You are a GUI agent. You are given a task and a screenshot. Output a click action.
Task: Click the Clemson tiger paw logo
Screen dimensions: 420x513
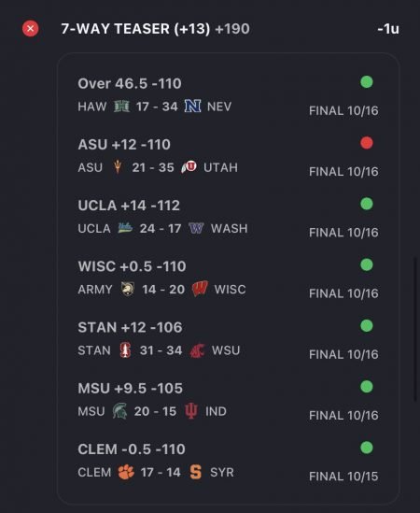[x=126, y=472]
